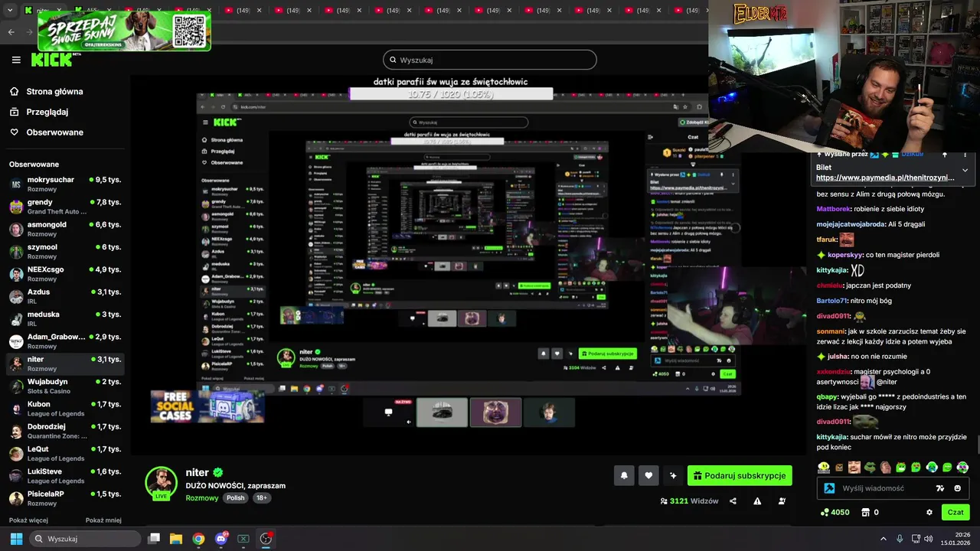
Task: Open File Explorer from taskbar
Action: 176,539
